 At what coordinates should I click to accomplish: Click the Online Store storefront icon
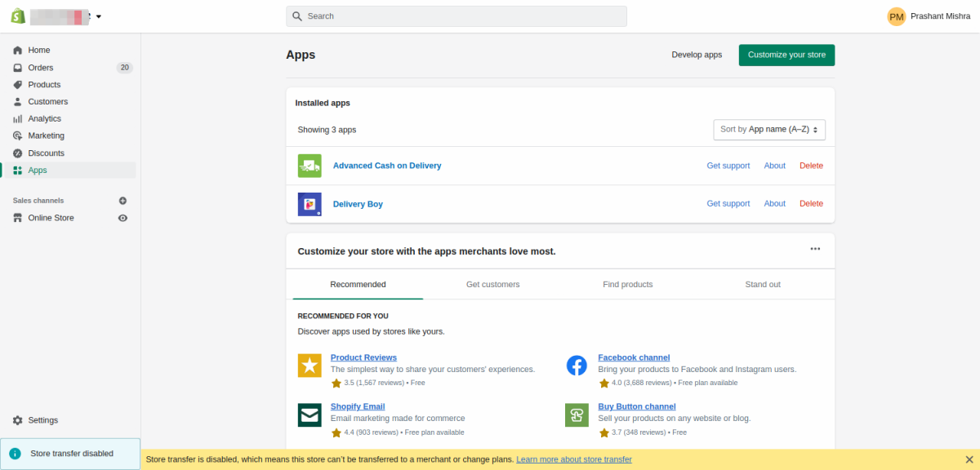click(x=18, y=218)
